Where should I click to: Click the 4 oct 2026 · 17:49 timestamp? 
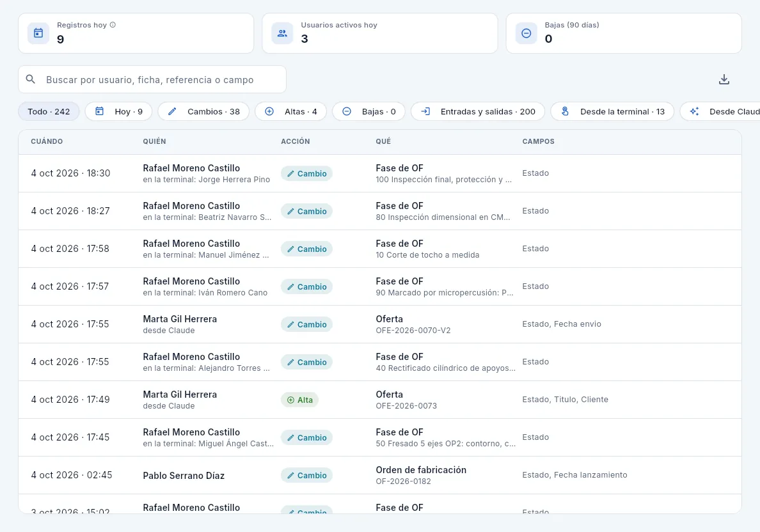point(70,399)
